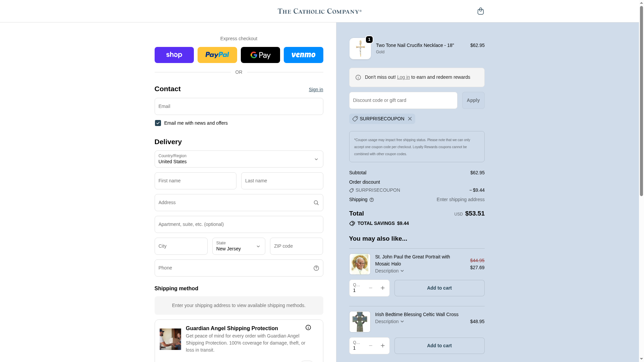Expand Description for St. John Paul portrait
The image size is (644, 362).
(389, 271)
